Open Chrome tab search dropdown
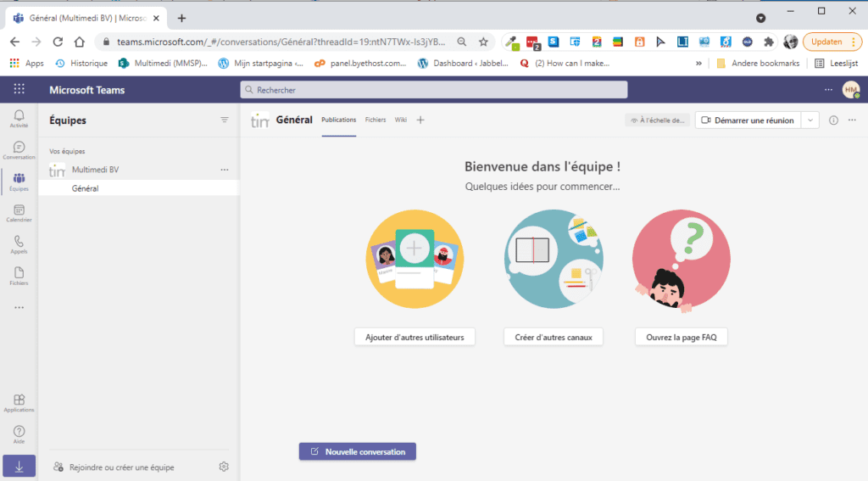Image resolution: width=868 pixels, height=481 pixels. [760, 19]
